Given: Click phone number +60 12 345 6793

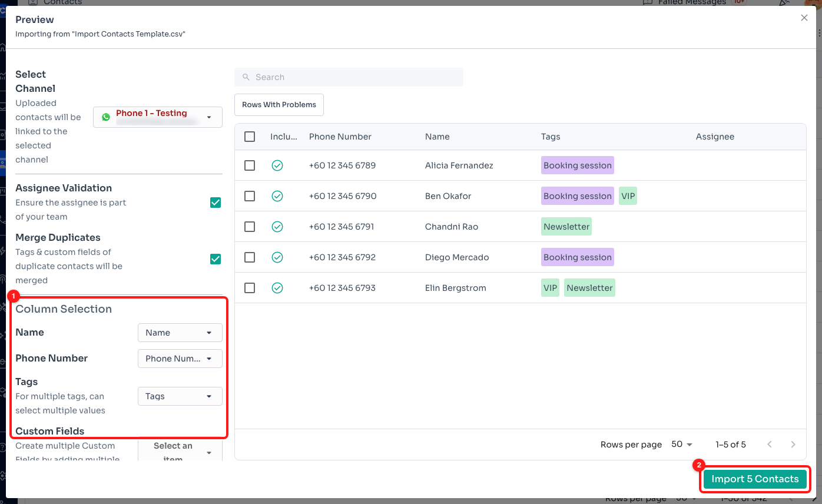Looking at the screenshot, I should pos(342,288).
